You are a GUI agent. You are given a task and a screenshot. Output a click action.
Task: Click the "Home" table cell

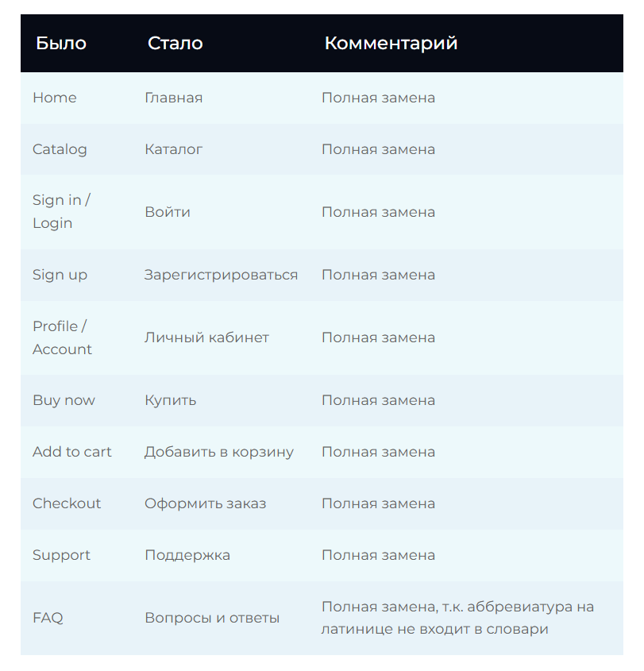pyautogui.click(x=55, y=98)
